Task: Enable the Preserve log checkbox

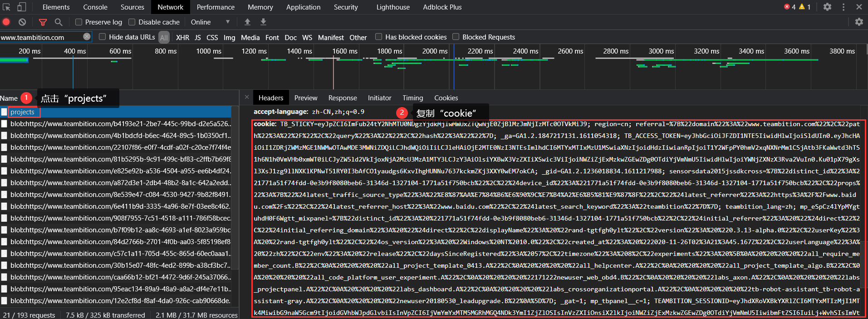Action: [x=79, y=22]
